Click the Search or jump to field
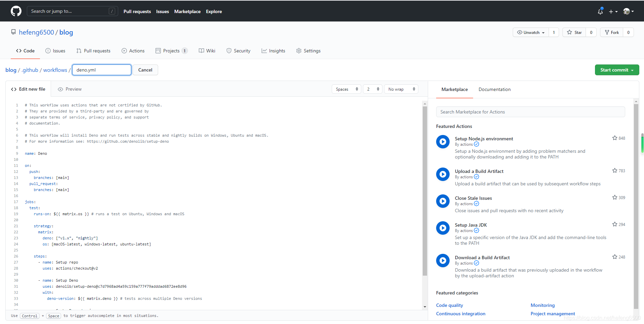 pyautogui.click(x=72, y=11)
